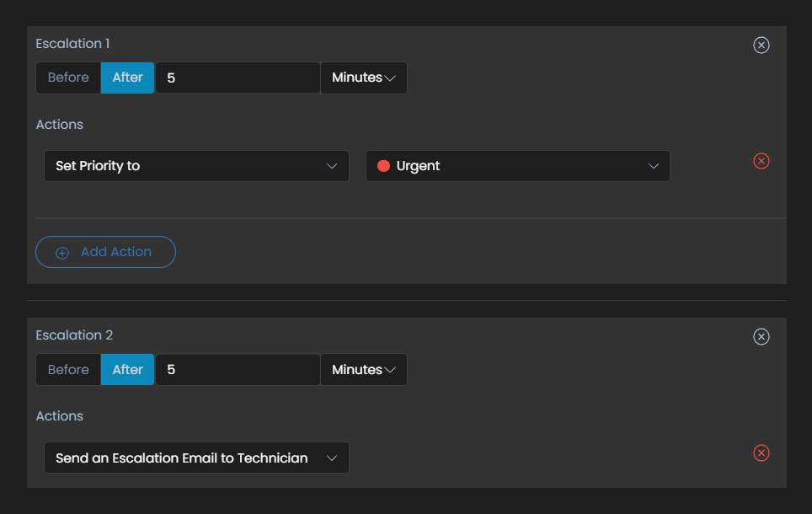Click the chevron arrow on Set Priority to
This screenshot has height=514, width=812.
pos(332,167)
